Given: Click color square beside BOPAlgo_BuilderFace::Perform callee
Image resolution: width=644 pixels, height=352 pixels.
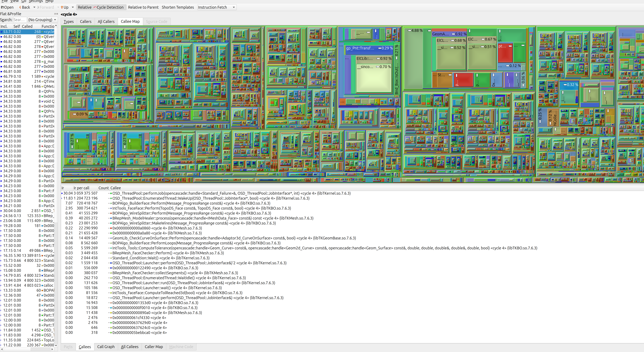Looking at the screenshot, I should coord(111,203).
